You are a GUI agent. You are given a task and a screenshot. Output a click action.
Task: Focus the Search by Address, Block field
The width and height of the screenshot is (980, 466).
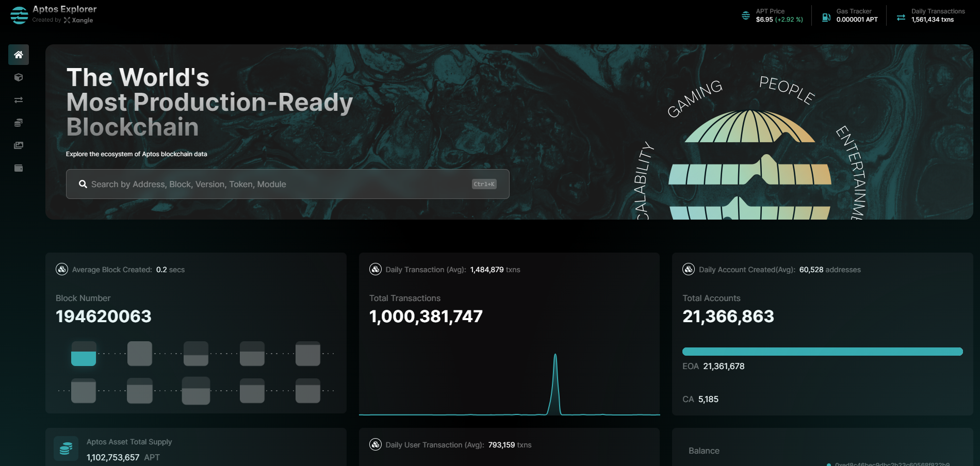point(288,184)
